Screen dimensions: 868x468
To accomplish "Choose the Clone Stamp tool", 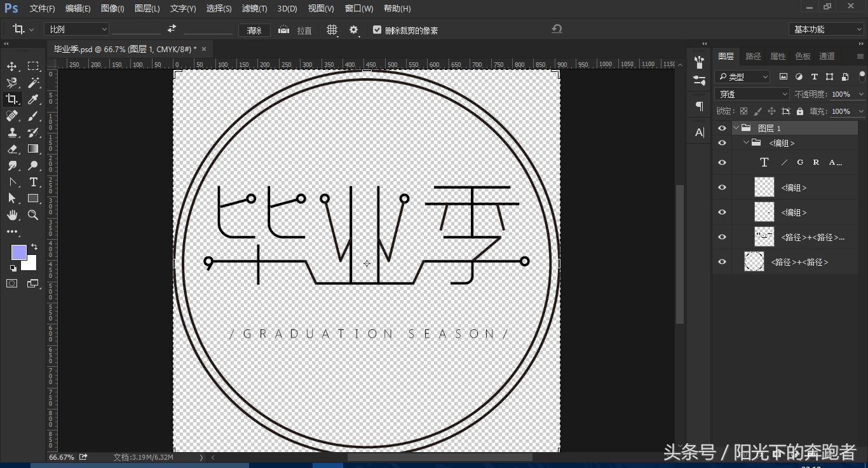I will (x=13, y=132).
